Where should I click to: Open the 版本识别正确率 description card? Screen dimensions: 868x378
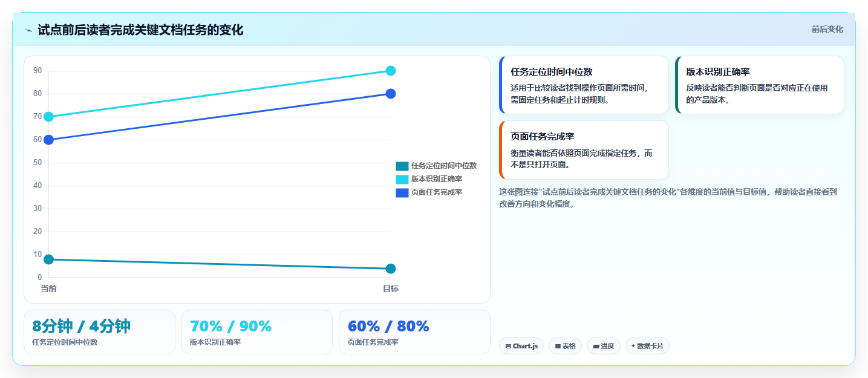[x=759, y=85]
